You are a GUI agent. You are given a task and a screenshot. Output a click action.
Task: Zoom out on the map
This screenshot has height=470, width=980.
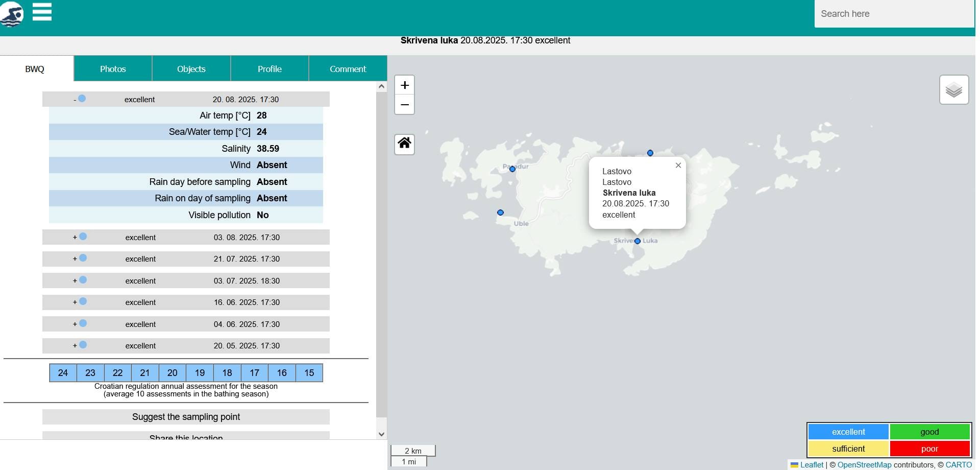point(404,105)
